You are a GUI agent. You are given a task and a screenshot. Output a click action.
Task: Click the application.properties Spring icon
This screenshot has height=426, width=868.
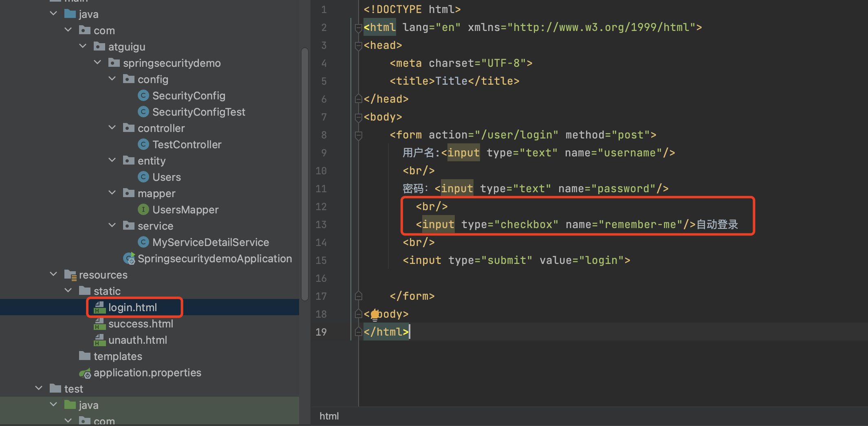tap(85, 373)
